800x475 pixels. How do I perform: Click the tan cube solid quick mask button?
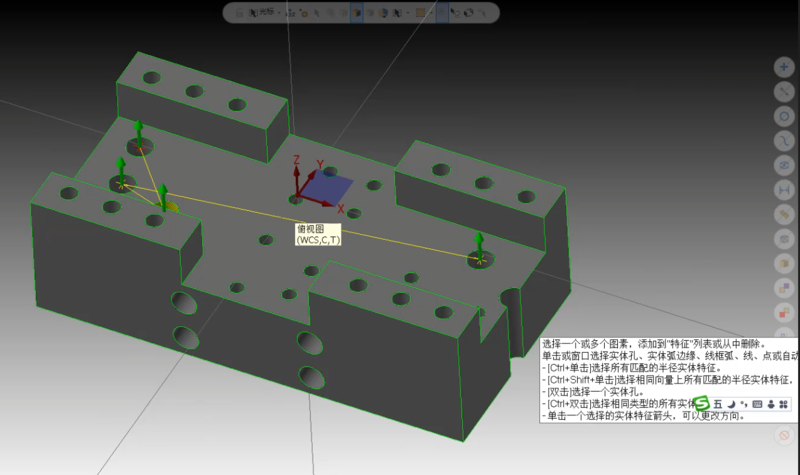pyautogui.click(x=784, y=263)
